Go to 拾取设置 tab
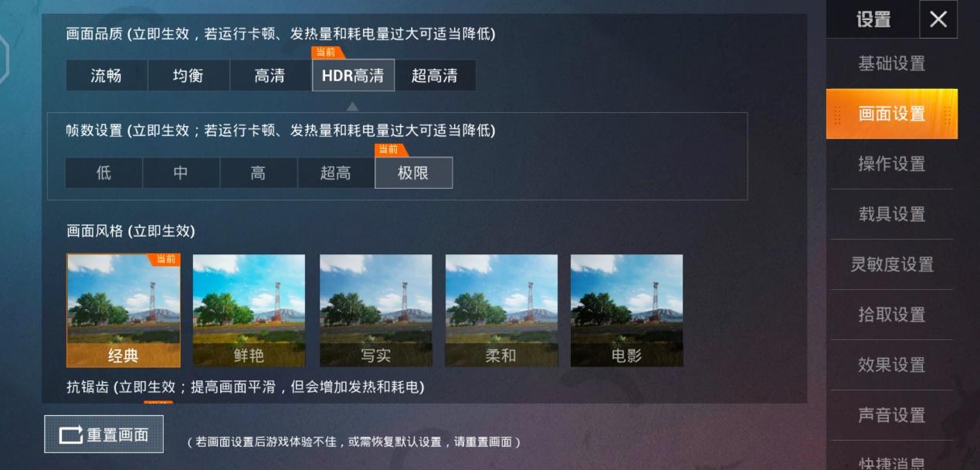The image size is (980, 470). tap(892, 315)
